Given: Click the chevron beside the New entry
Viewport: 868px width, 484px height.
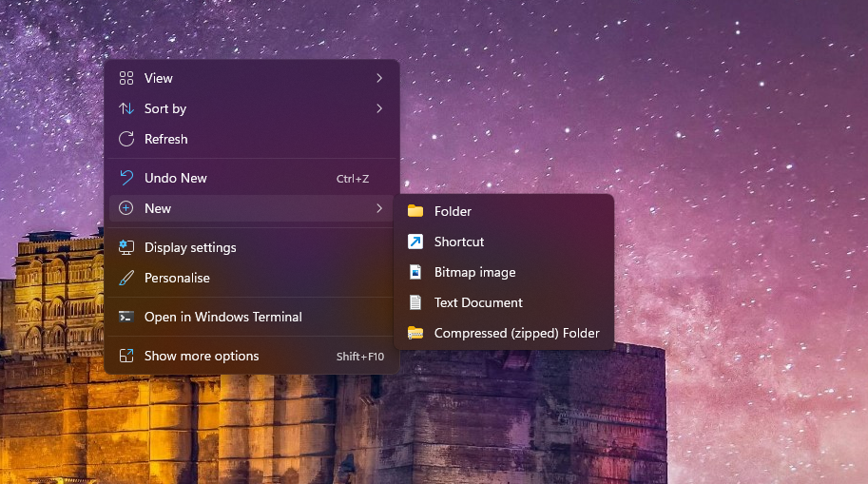Looking at the screenshot, I should (379, 208).
